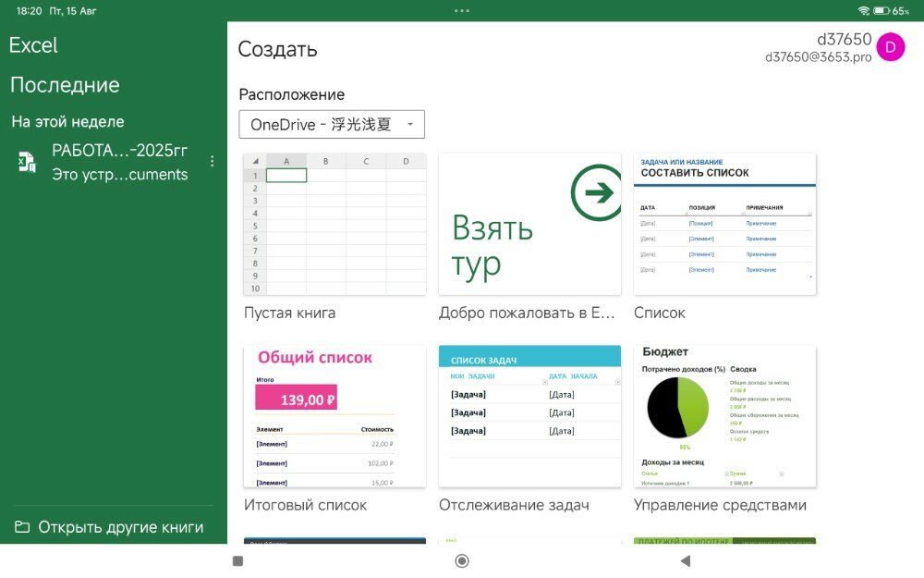Screen dimensions: 924x578
Task: Open Открыть другие книги
Action: [113, 527]
